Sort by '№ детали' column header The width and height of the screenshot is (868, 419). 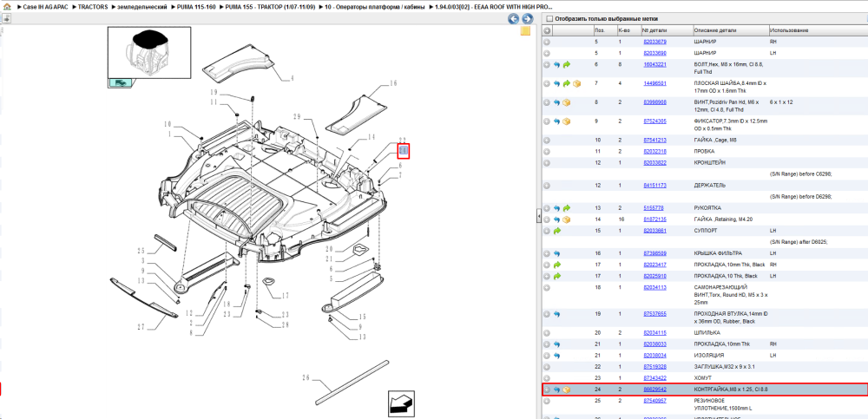coord(667,30)
